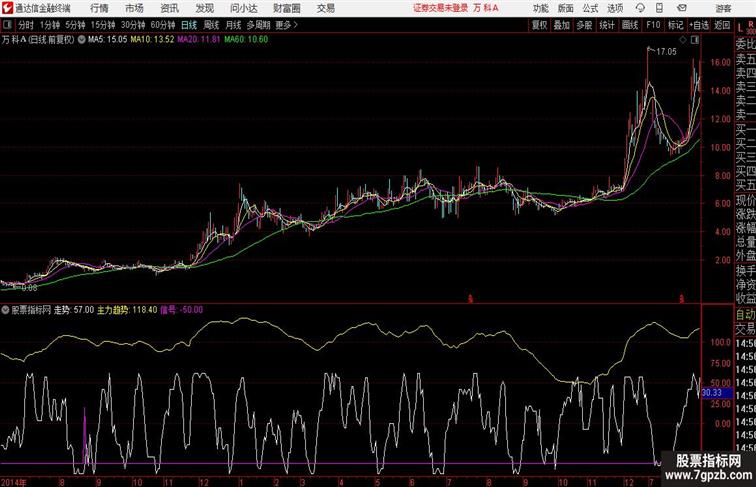Click 证券交易未登录 login link
The width and height of the screenshot is (756, 487).
440,8
